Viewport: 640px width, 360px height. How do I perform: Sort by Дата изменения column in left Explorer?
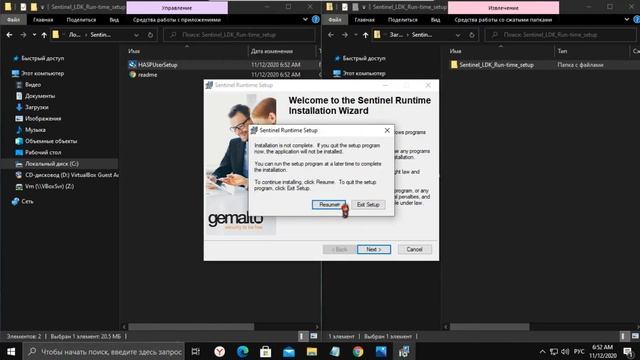point(272,51)
